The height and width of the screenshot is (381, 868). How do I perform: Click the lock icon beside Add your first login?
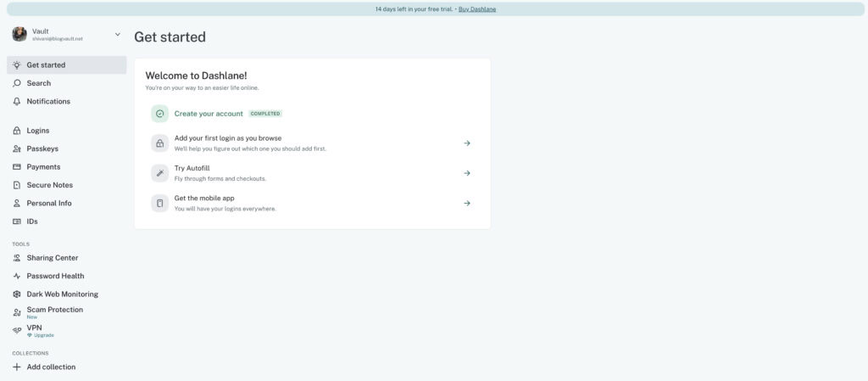point(160,143)
